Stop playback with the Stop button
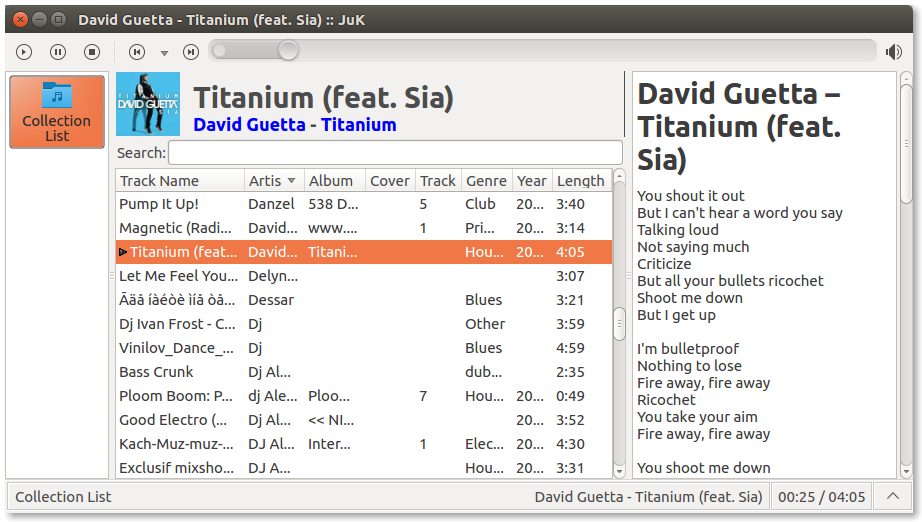Screen dimensions: 922x522 [92, 51]
